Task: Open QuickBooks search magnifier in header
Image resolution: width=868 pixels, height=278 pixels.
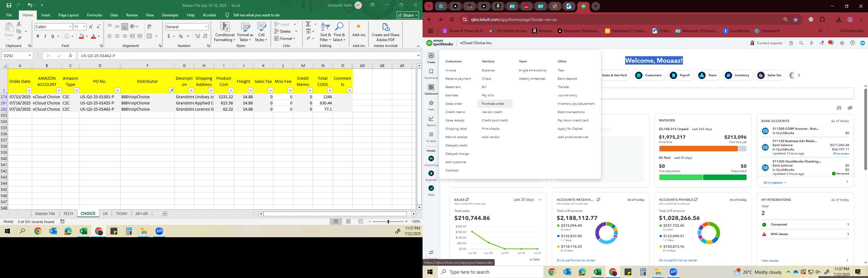Action: tap(801, 43)
